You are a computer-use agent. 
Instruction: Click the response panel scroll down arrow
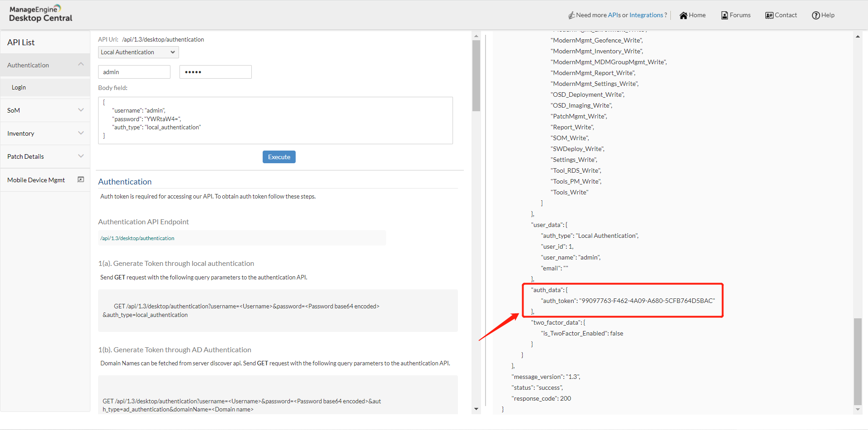pyautogui.click(x=858, y=409)
